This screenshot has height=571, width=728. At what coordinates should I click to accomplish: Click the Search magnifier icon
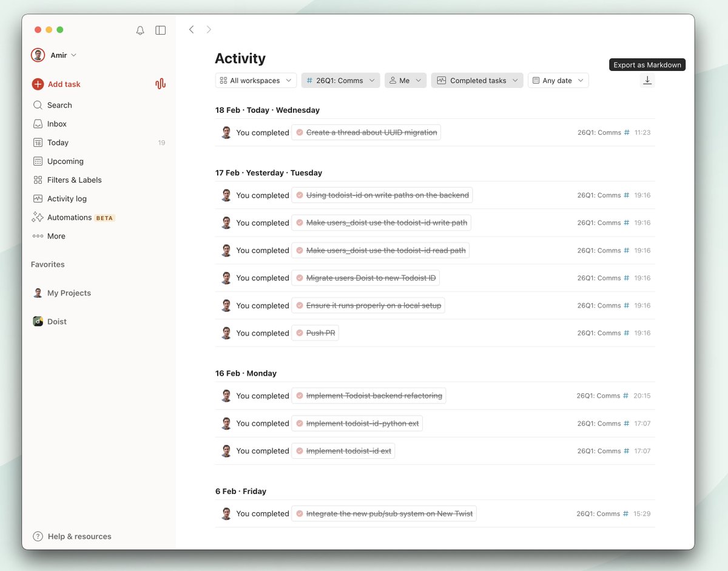click(38, 105)
